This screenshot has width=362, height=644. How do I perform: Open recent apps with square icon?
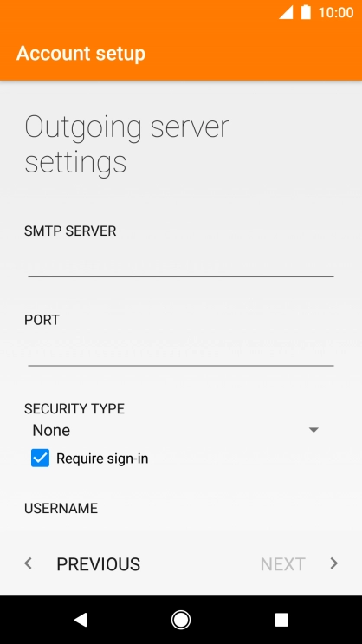coord(281,620)
